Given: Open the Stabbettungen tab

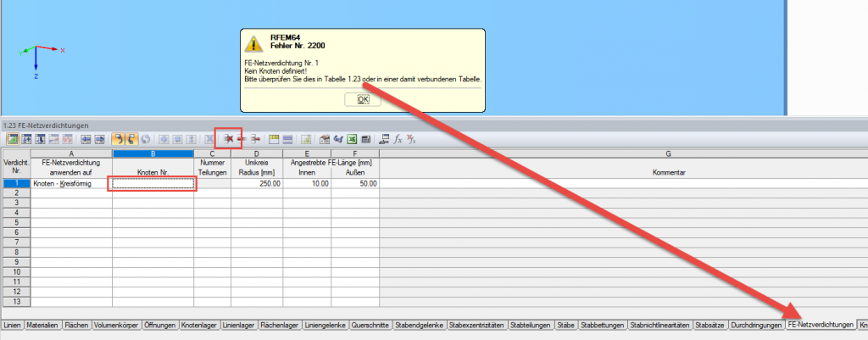Looking at the screenshot, I should 603,325.
